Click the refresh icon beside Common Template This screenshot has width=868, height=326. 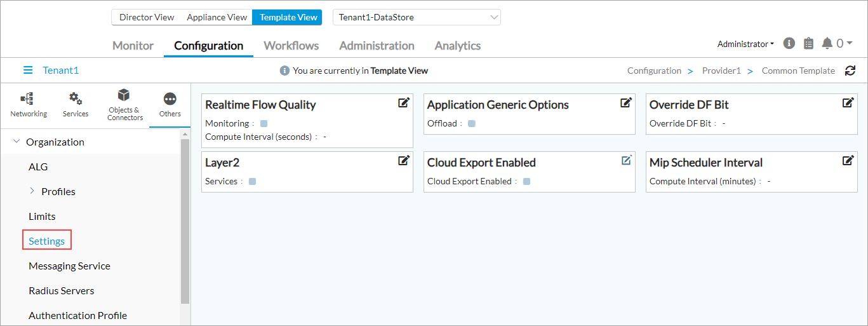point(850,71)
